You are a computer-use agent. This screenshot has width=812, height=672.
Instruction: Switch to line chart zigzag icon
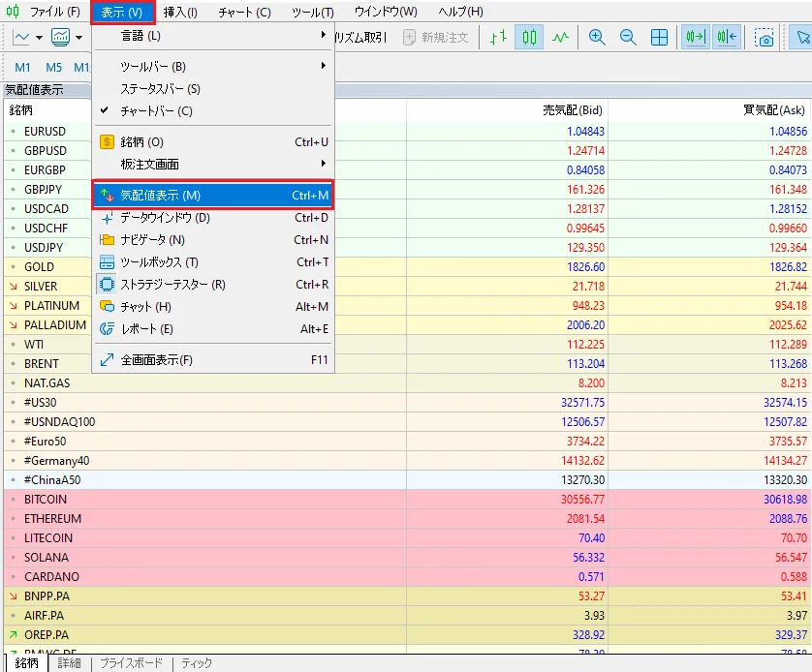pos(560,37)
